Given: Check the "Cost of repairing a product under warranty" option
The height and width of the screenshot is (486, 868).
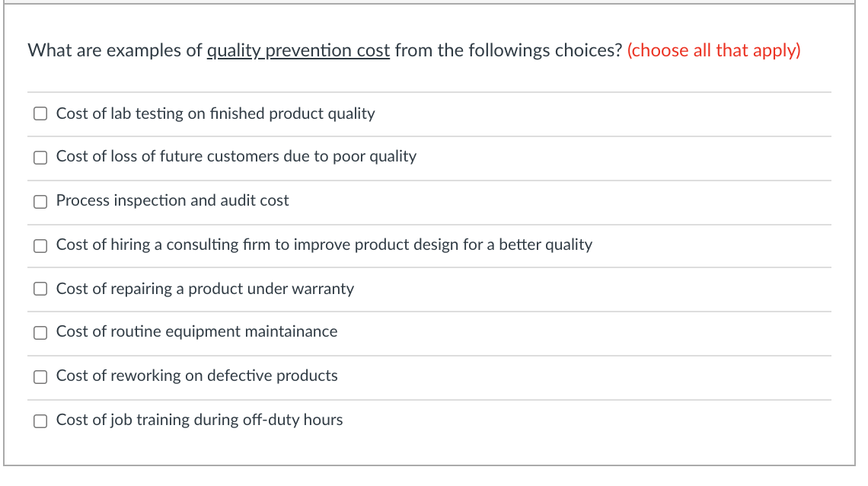Looking at the screenshot, I should [40, 289].
